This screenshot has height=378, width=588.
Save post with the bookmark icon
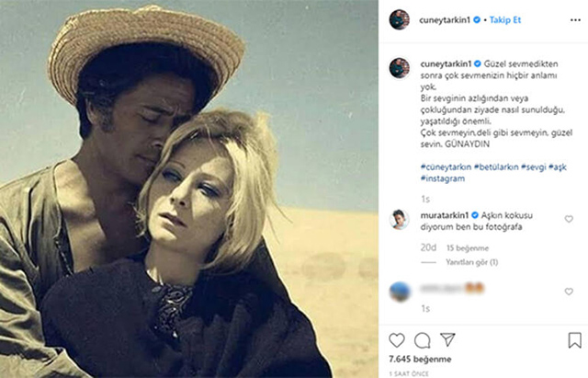(x=574, y=340)
